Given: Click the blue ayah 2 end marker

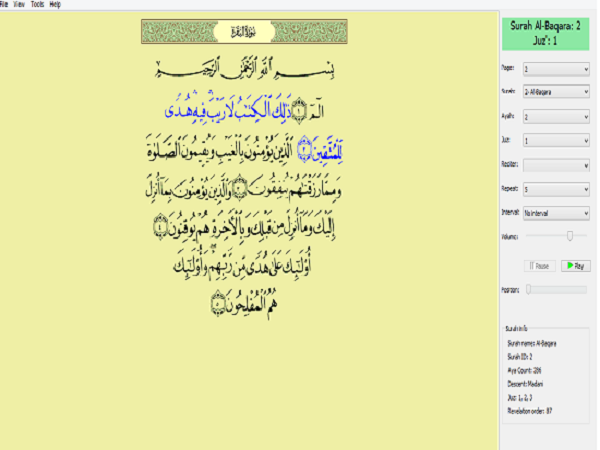Looking at the screenshot, I should click(x=305, y=149).
